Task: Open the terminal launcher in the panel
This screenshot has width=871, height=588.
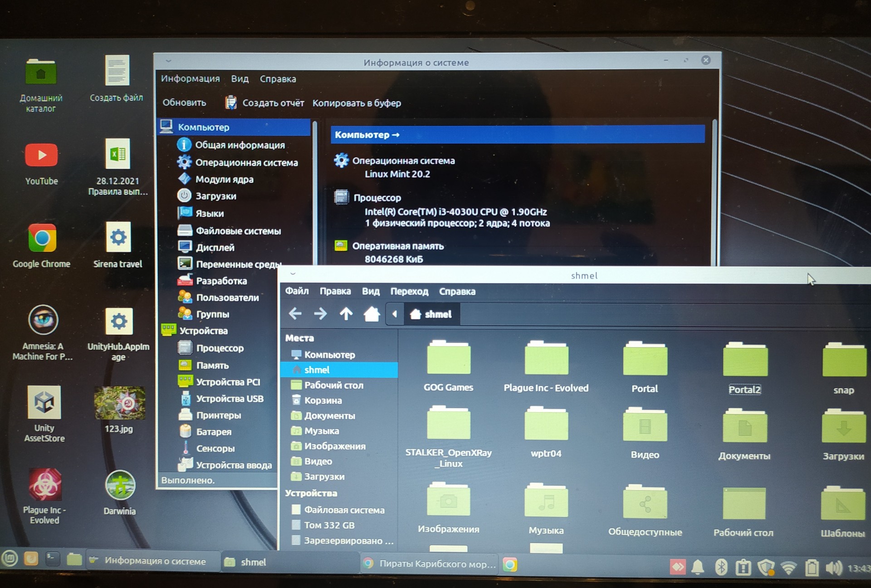Action: 53,559
